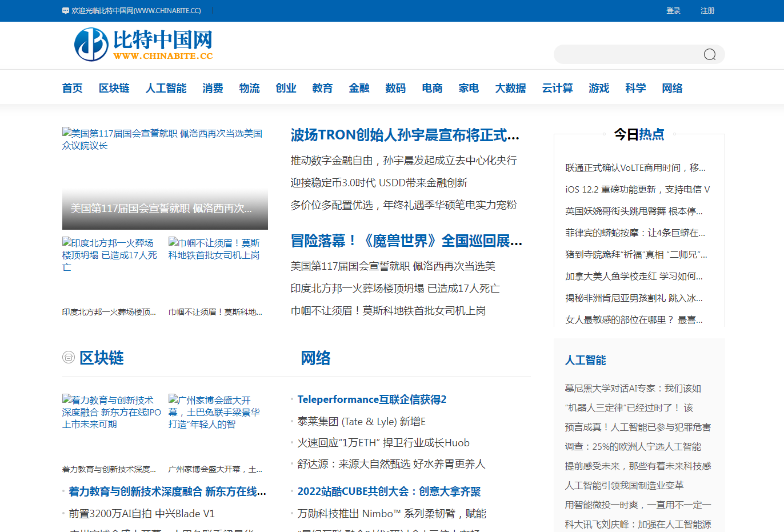Select 金融 in navigation bar
784x532 pixels.
(359, 88)
